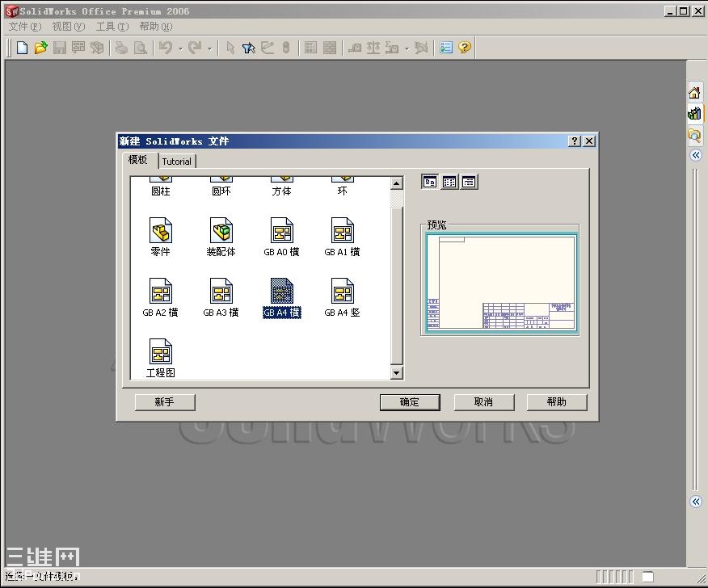Open the 工具 menu
The height and width of the screenshot is (588, 708).
click(112, 27)
